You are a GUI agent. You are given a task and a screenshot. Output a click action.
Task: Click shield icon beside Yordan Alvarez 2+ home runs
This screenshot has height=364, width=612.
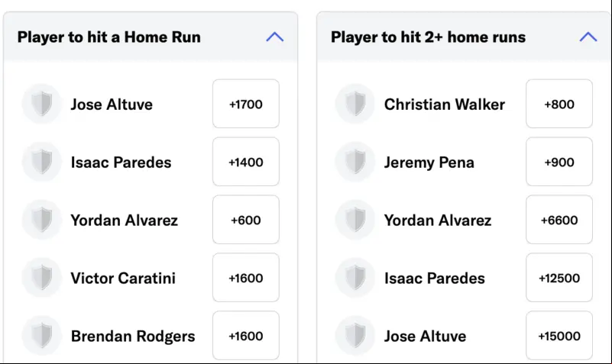(355, 220)
